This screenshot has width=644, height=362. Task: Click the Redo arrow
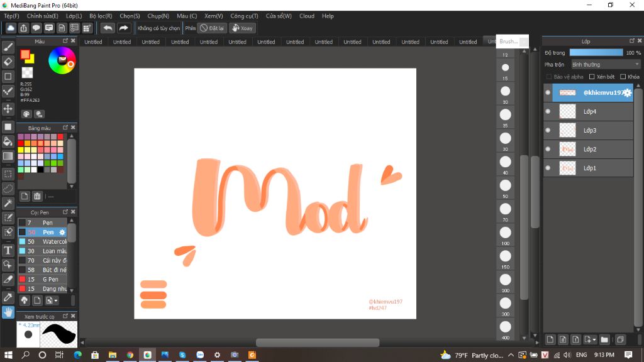[123, 28]
